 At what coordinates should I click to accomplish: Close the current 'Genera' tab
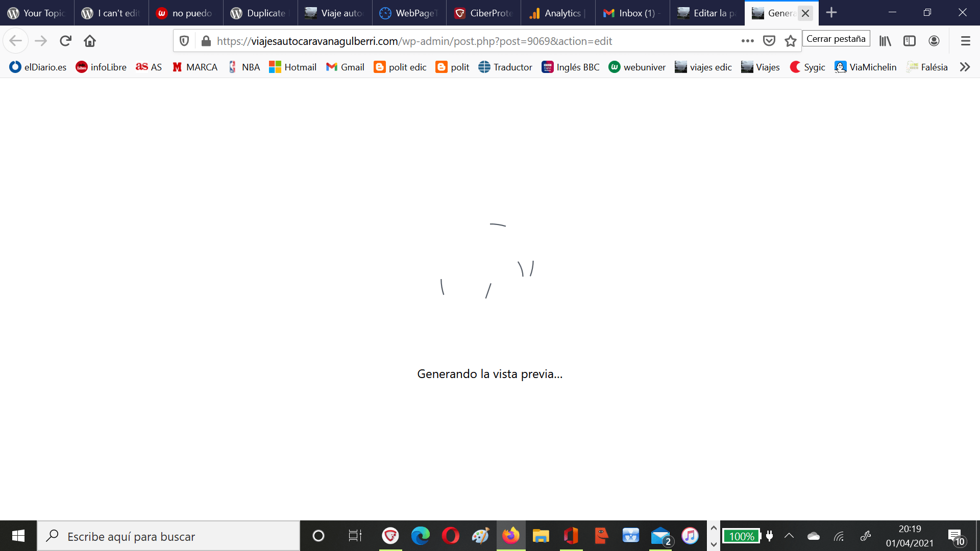click(x=805, y=13)
